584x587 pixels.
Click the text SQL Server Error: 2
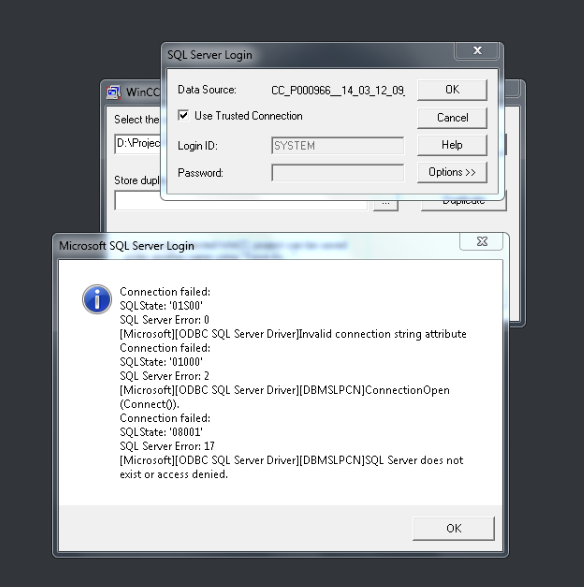coord(164,376)
